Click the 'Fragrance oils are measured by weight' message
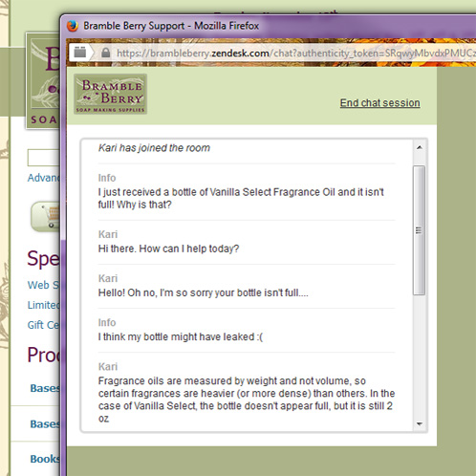The height and width of the screenshot is (476, 476). coord(247,400)
